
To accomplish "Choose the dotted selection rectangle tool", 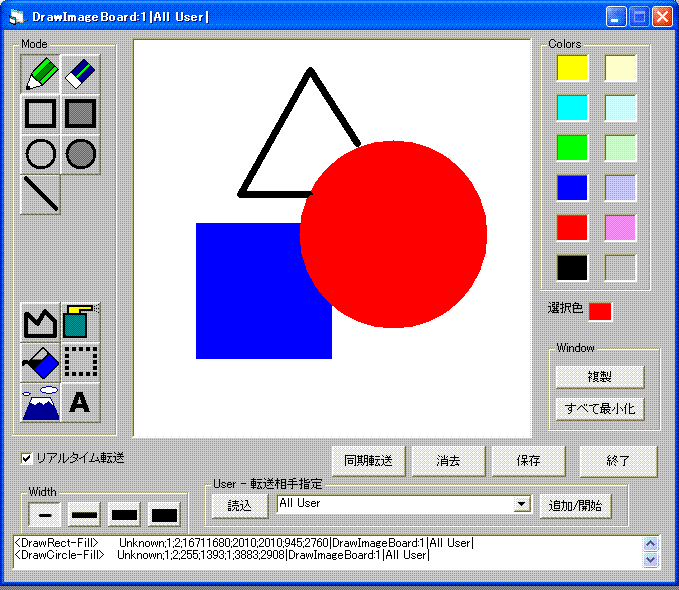I will click(81, 363).
